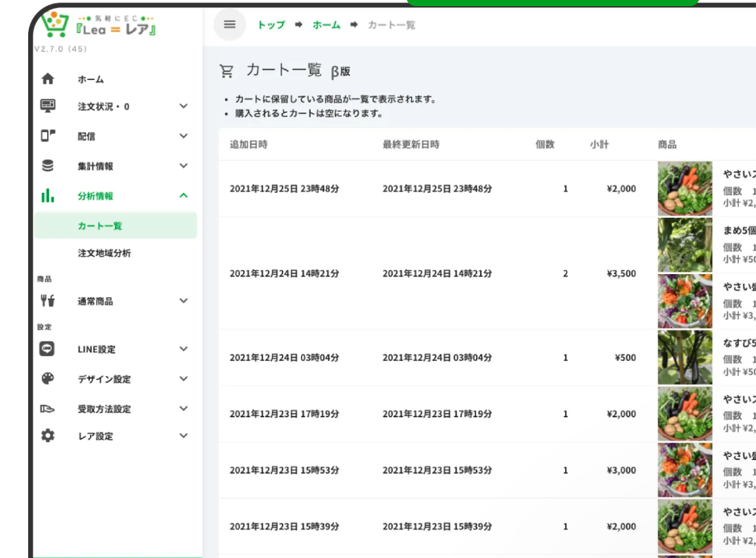756x558 pixels.
Task: Collapse the 分析情報 sidebar section
Action: coord(182,195)
